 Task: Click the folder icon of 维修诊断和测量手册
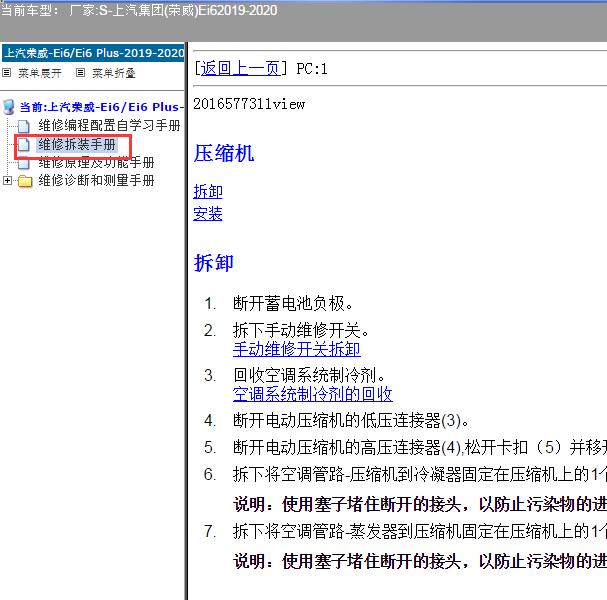tap(25, 181)
